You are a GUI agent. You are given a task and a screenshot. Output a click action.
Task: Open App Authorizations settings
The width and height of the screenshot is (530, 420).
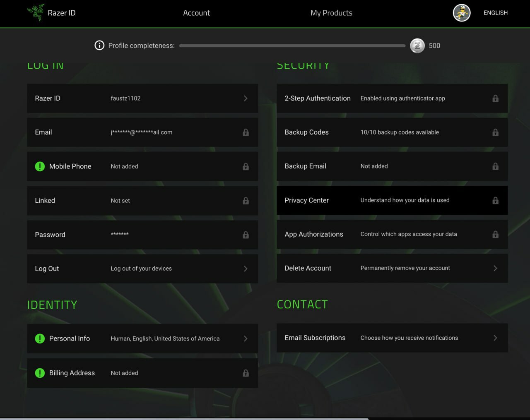click(392, 234)
